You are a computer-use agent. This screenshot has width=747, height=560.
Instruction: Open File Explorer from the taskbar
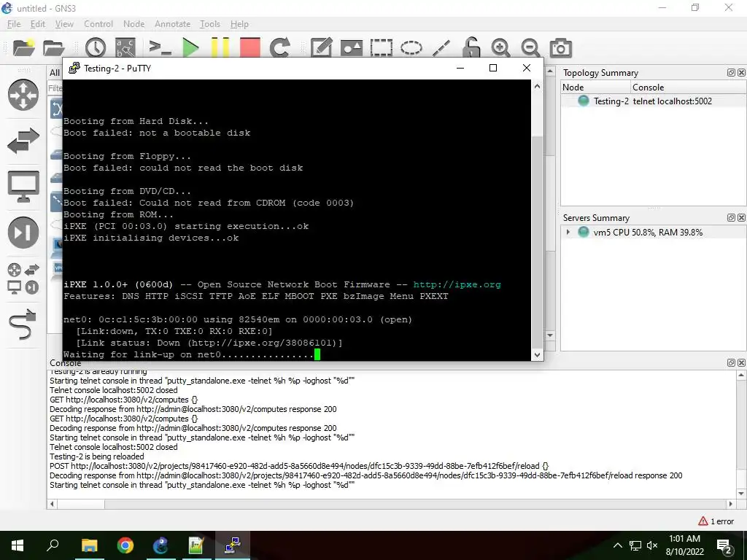pyautogui.click(x=89, y=545)
